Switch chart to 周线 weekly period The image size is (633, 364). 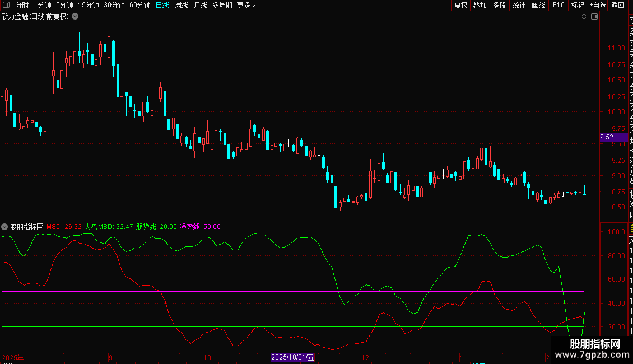[x=181, y=5]
